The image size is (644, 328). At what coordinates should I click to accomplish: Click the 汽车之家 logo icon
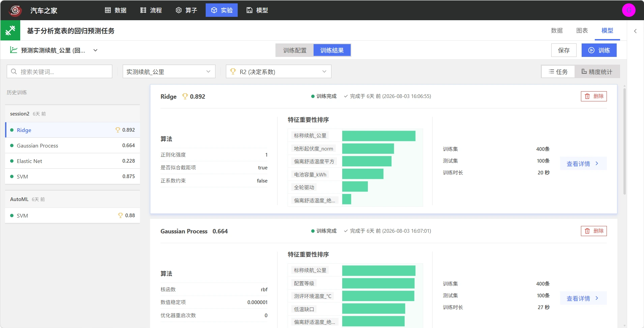15,10
